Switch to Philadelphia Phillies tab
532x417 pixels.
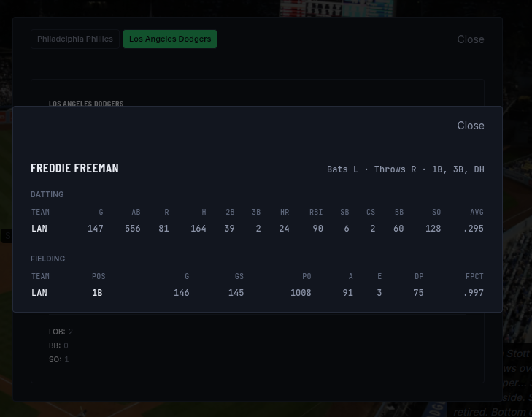[75, 39]
